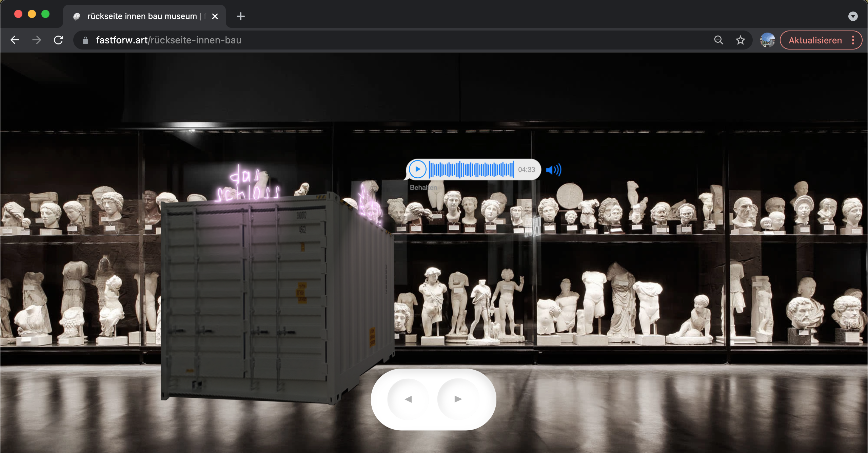Click the audio waveform track
The width and height of the screenshot is (868, 453).
click(471, 170)
